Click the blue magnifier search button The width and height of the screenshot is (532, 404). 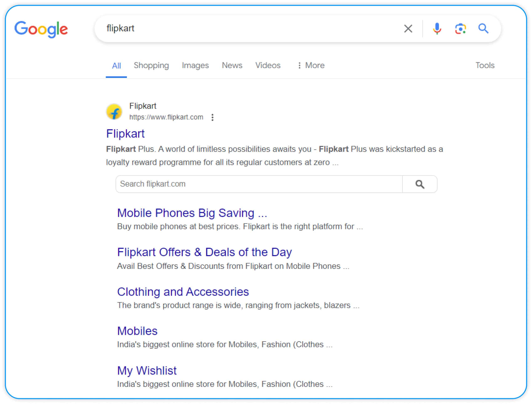[x=483, y=28]
